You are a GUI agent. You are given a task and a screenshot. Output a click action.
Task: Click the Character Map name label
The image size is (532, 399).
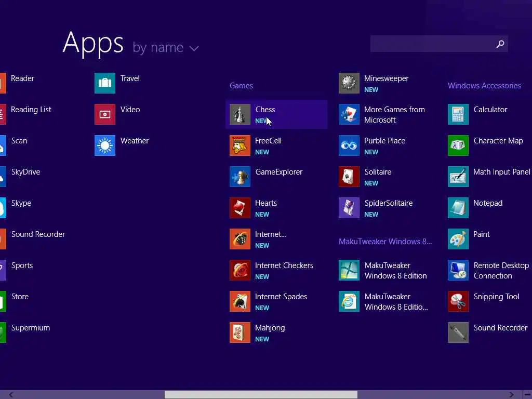tap(498, 141)
